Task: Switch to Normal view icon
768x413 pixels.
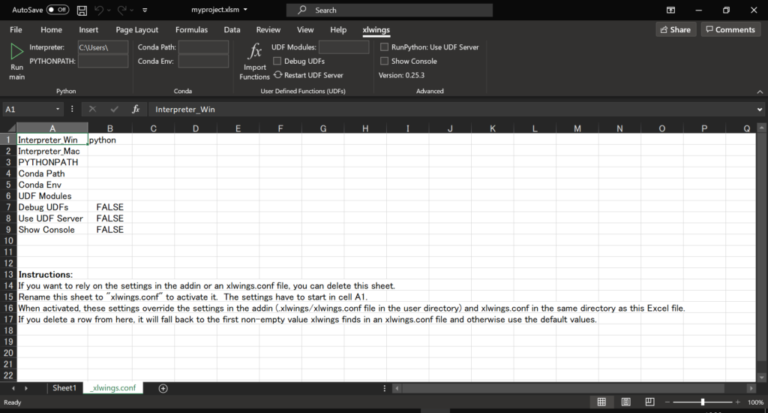Action: click(x=601, y=402)
